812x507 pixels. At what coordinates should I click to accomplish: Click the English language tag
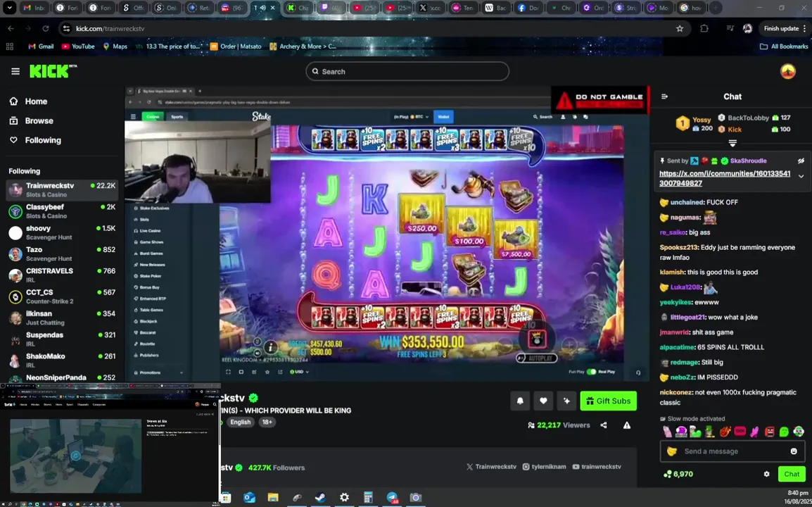point(240,422)
